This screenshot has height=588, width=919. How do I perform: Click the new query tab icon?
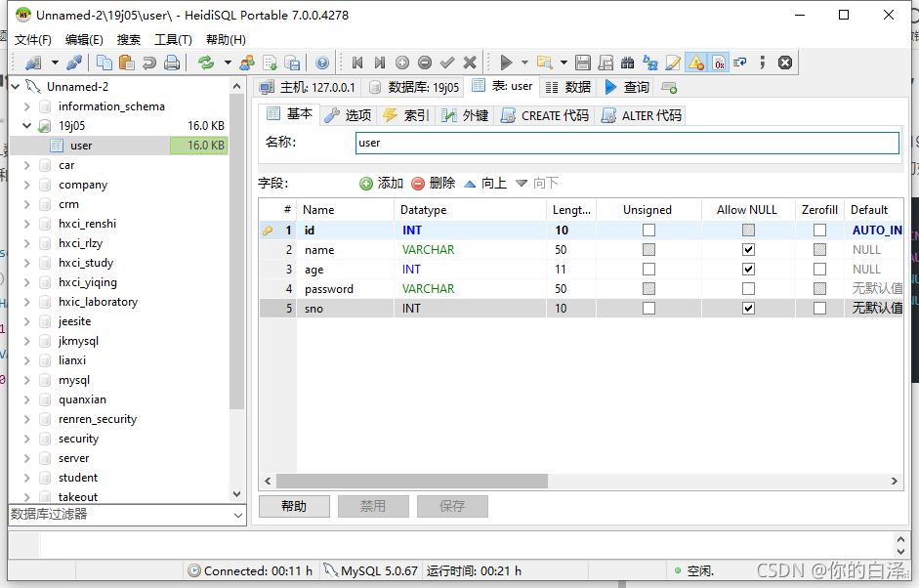tap(669, 87)
